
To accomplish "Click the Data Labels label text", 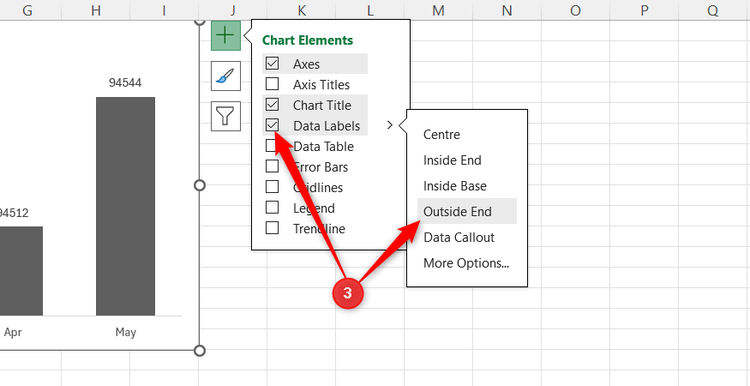I will (327, 126).
